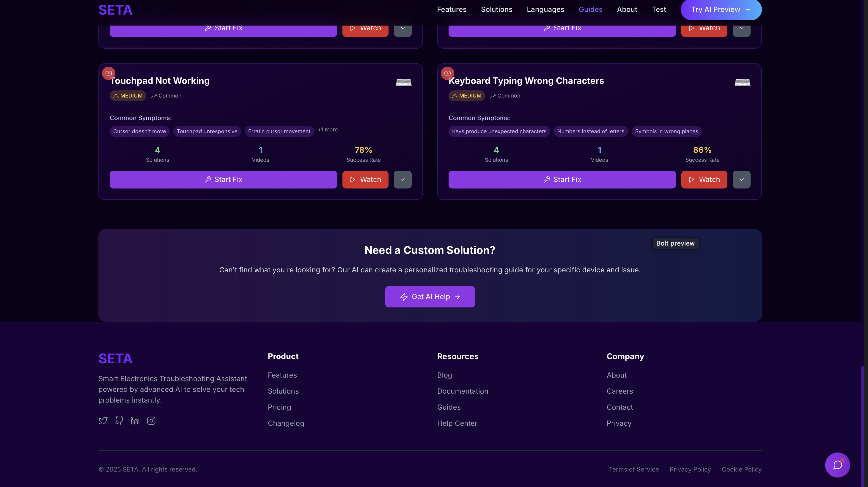Go to the Languages menu item
Screen dimensions: 868x487
(545, 10)
